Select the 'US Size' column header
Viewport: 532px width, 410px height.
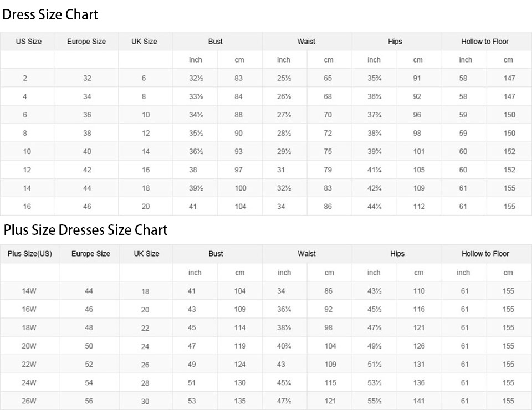click(29, 42)
